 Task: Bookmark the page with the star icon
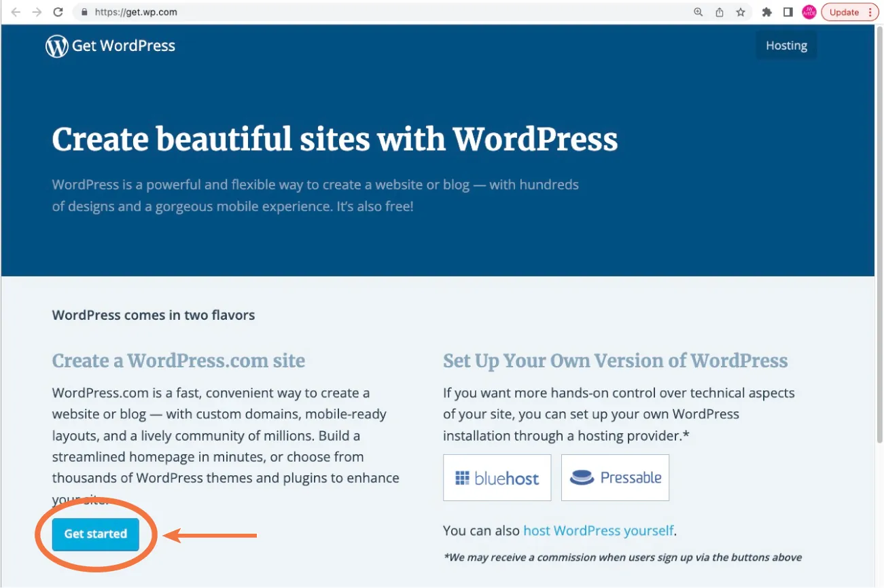740,12
